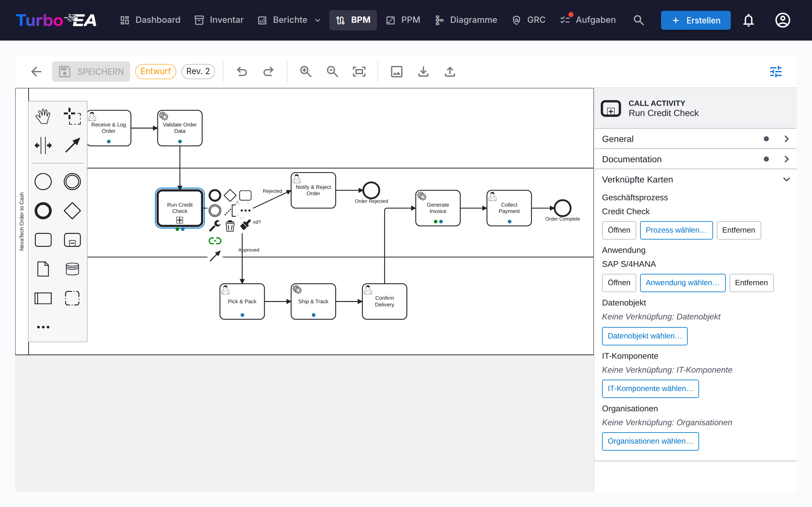Click the undo arrow in toolbar

point(242,72)
